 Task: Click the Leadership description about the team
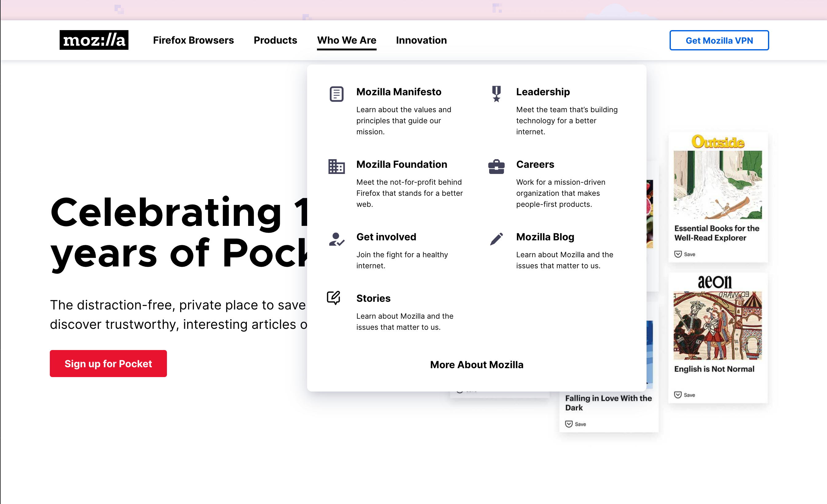click(x=567, y=120)
